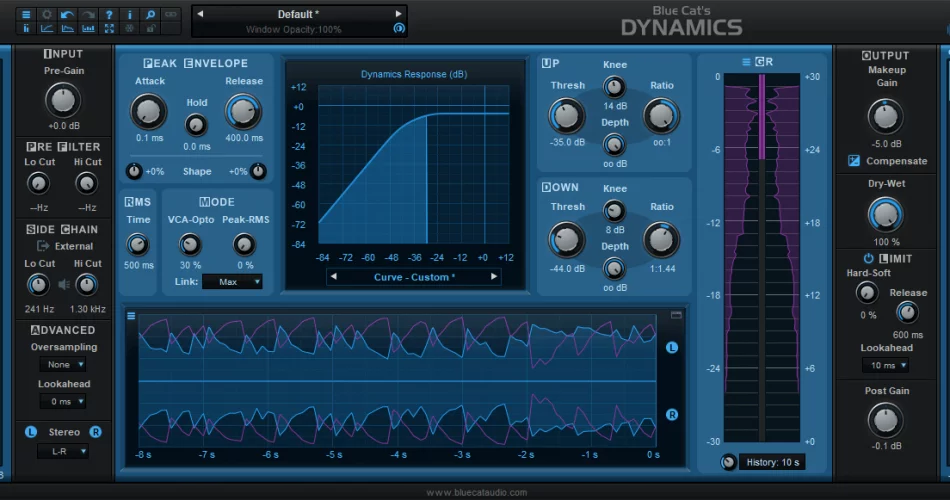Open the main menu hamburger icon
The width and height of the screenshot is (950, 500).
pos(26,14)
